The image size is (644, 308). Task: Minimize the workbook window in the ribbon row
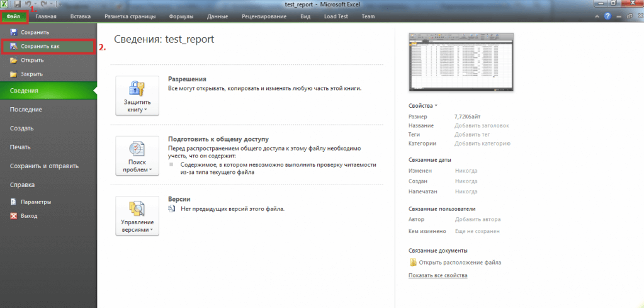[x=619, y=17]
